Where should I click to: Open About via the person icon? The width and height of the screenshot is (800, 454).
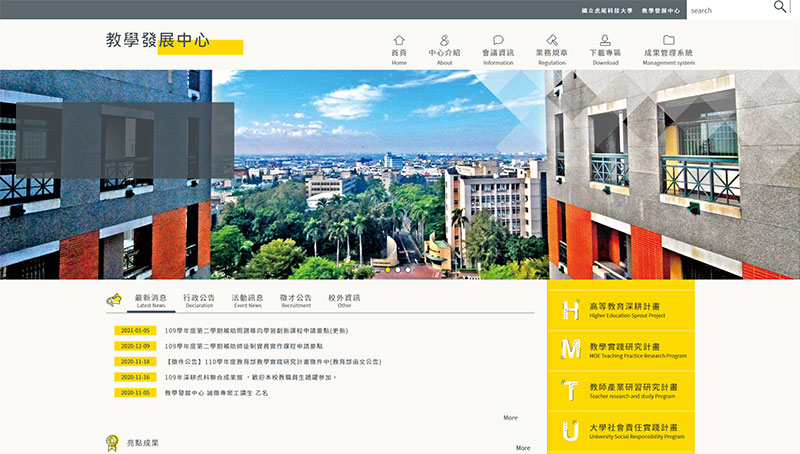click(444, 40)
